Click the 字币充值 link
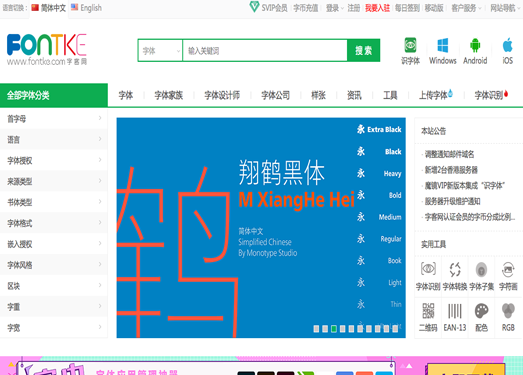This screenshot has width=523, height=375. click(x=306, y=8)
